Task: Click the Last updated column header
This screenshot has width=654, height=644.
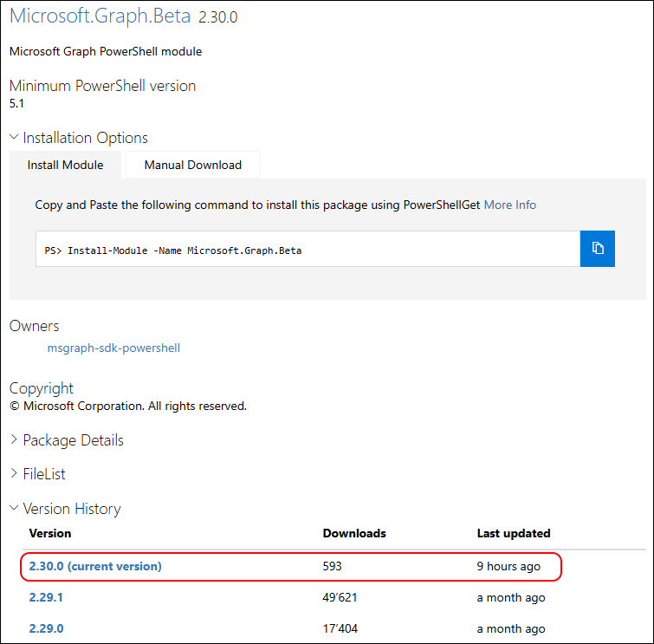Action: pyautogui.click(x=514, y=533)
